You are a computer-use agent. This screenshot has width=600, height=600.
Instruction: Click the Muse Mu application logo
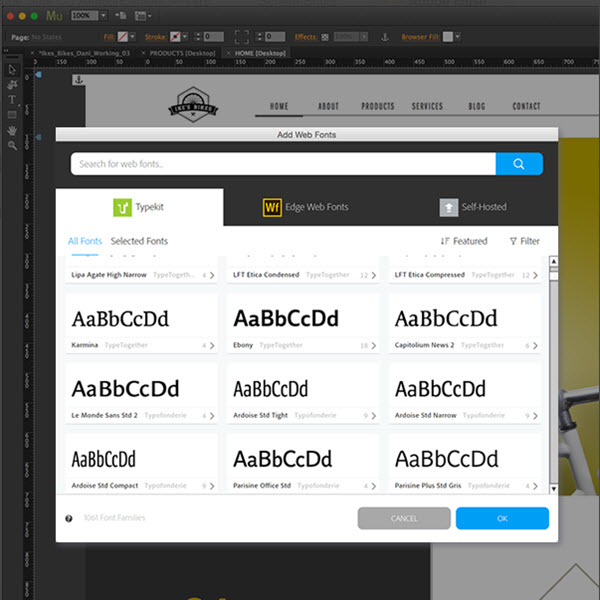(x=54, y=16)
